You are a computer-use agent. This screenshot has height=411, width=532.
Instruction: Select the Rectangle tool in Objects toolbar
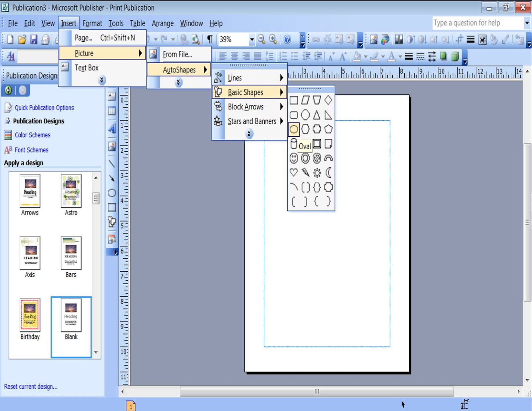(112, 207)
